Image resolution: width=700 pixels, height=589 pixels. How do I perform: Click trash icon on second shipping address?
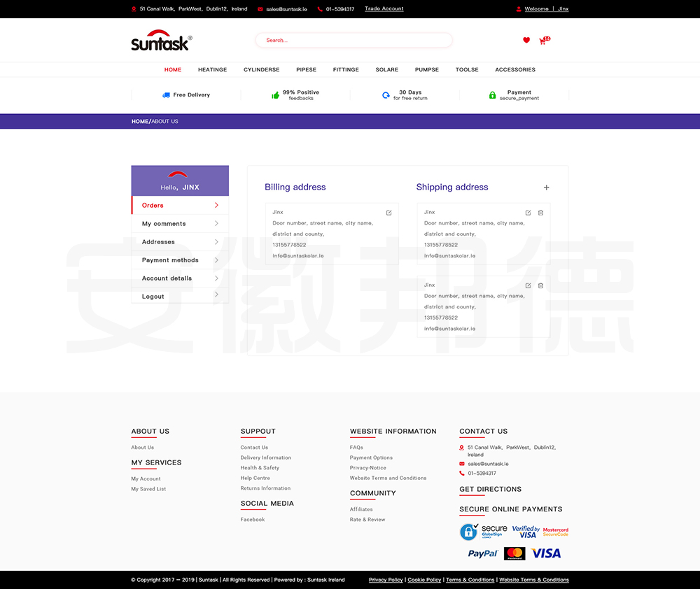[x=540, y=285]
